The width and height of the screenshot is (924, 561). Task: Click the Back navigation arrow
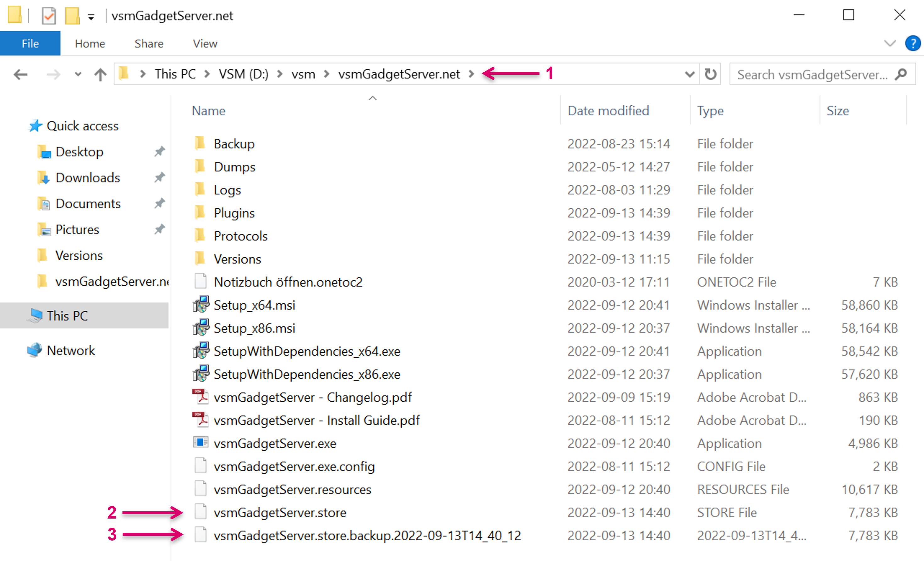(x=20, y=74)
